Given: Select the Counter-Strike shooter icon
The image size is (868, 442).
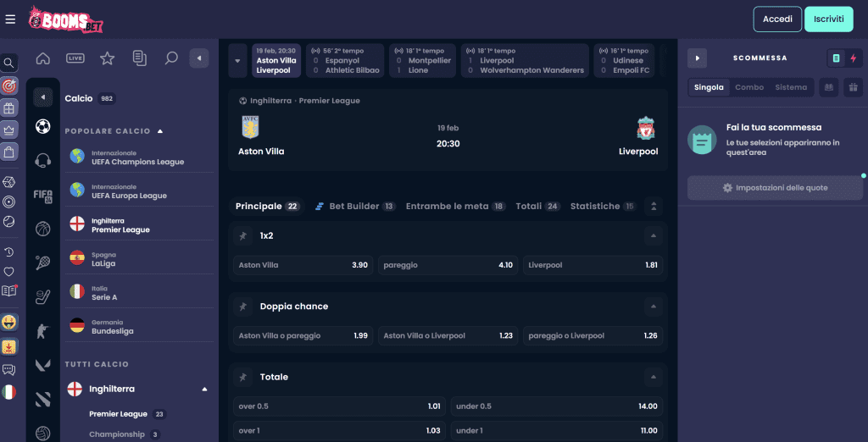Looking at the screenshot, I should coord(42,331).
